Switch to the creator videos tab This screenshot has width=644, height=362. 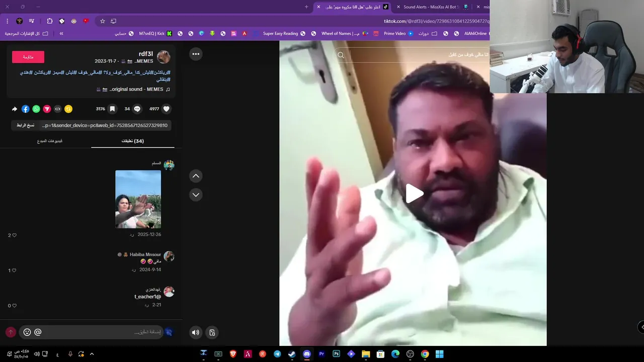[x=50, y=141]
